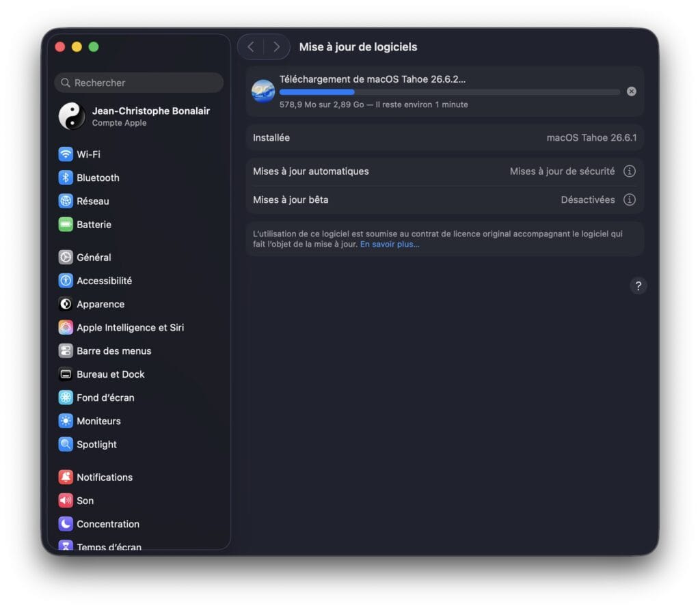This screenshot has width=700, height=610.
Task: Go forward with the right chevron
Action: pos(276,47)
